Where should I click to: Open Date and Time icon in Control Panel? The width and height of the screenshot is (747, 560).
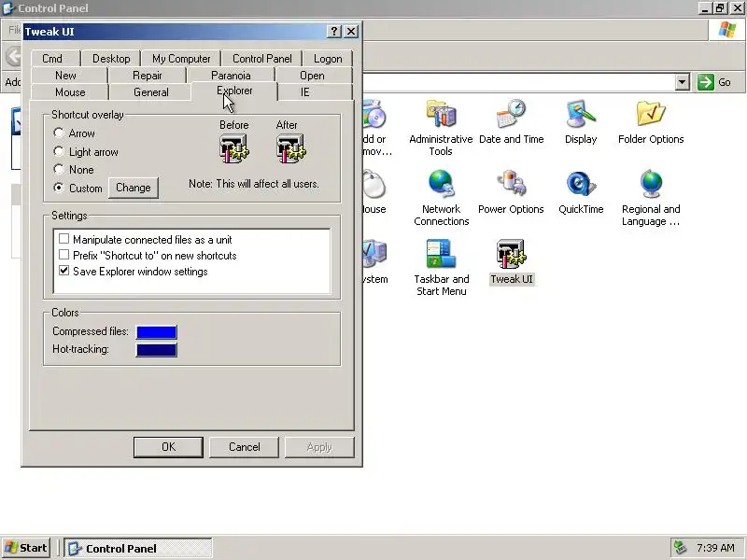(x=511, y=114)
